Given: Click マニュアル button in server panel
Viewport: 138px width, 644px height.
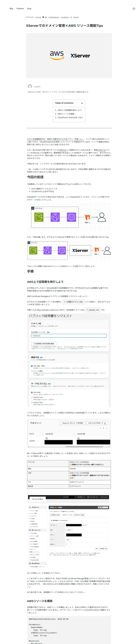Looking at the screenshot, I should pyautogui.click(x=104, y=497).
